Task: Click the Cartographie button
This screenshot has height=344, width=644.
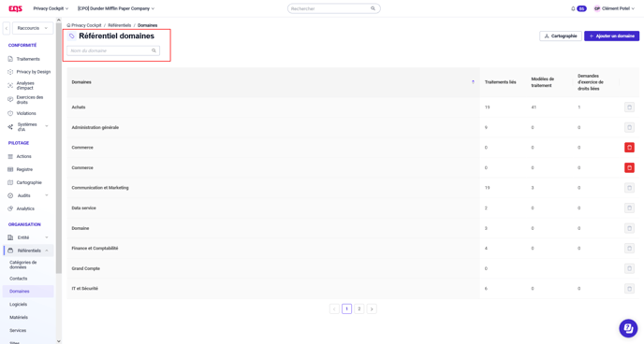Action: click(x=560, y=36)
